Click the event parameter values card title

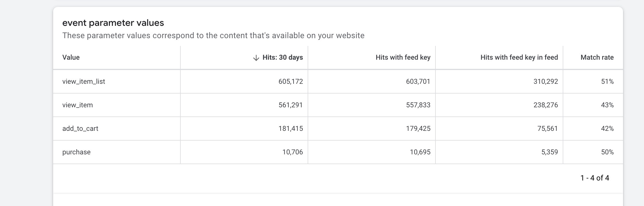pos(113,23)
